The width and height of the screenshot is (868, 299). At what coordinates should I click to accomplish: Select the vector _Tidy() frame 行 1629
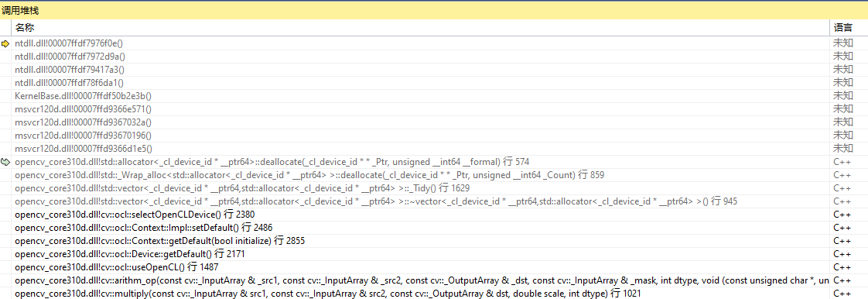coord(242,188)
